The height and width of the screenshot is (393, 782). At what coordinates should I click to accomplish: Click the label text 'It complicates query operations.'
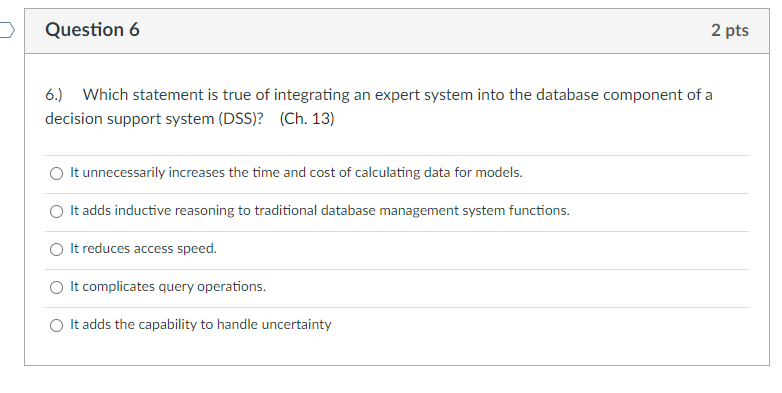click(x=168, y=286)
